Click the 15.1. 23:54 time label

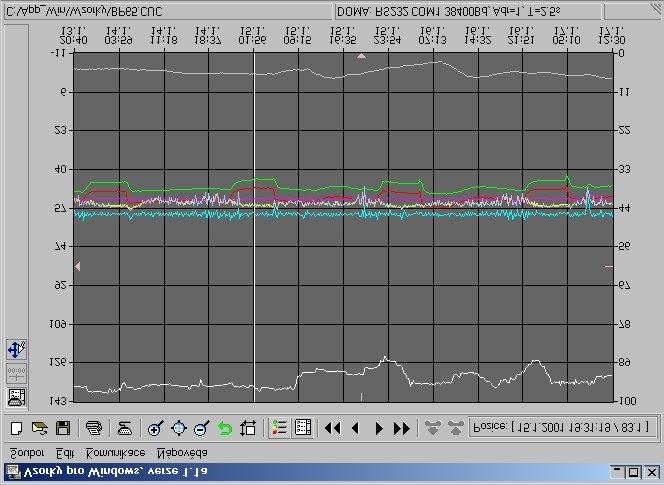387,36
